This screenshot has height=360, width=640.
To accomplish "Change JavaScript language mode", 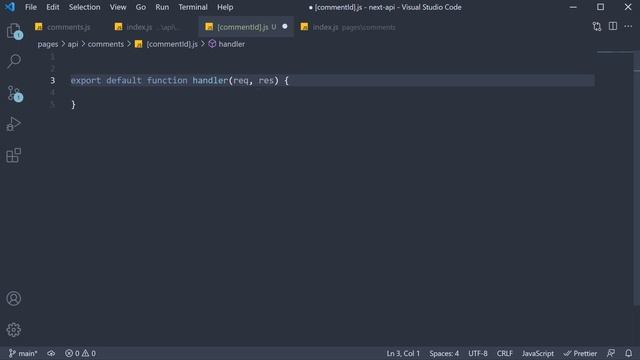I will [538, 353].
